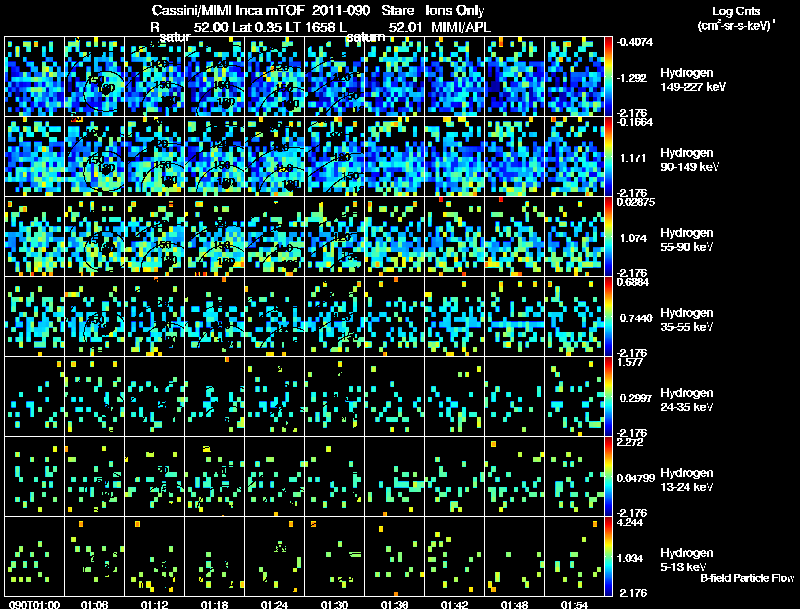Click the color bar for Hydrogen 149-227 keV
Image resolution: width=800 pixels, height=609 pixels.
pyautogui.click(x=608, y=77)
